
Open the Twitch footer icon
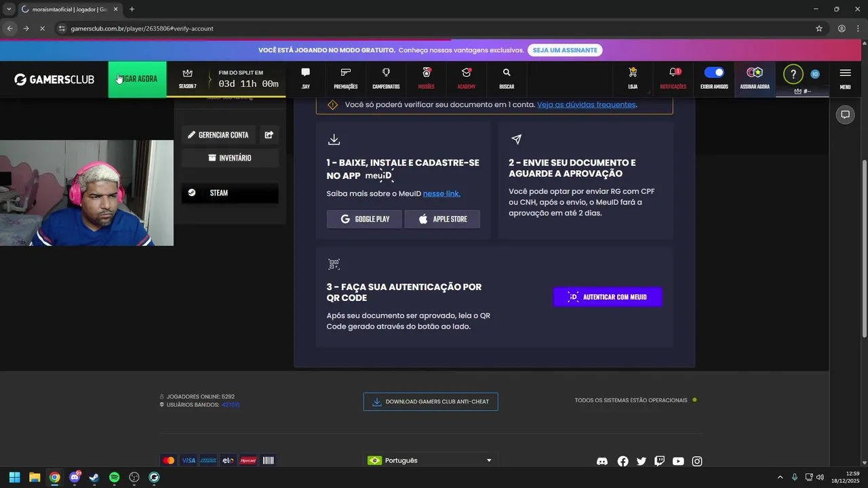click(x=660, y=462)
